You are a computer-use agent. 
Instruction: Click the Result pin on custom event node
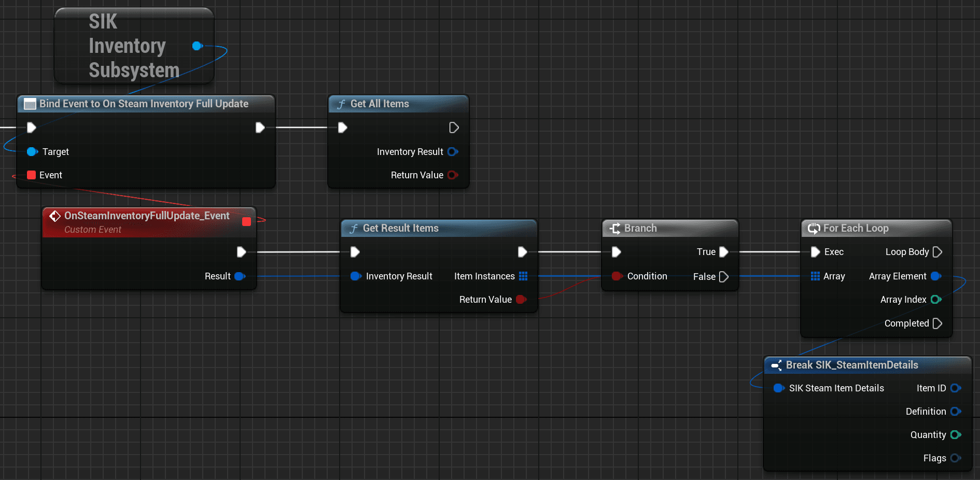240,276
